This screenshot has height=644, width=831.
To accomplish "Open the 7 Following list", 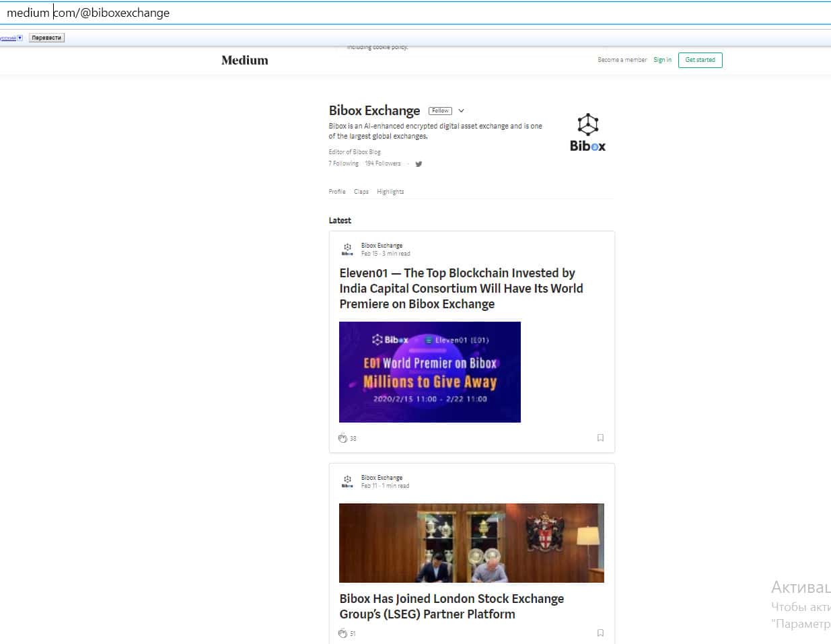I will coord(343,164).
